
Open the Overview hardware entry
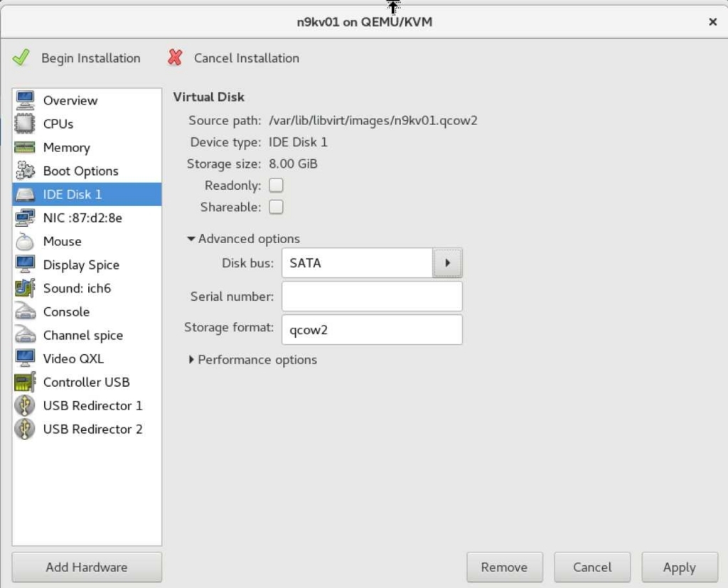point(87,100)
